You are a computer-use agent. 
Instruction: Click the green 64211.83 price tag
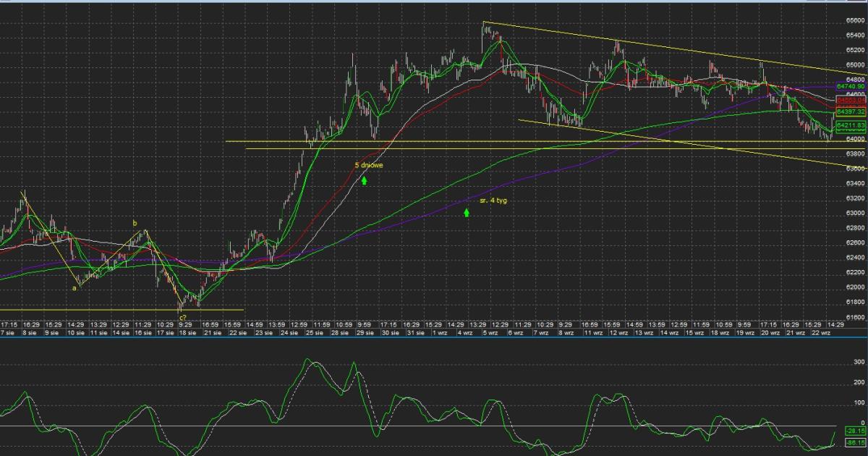[x=851, y=125]
